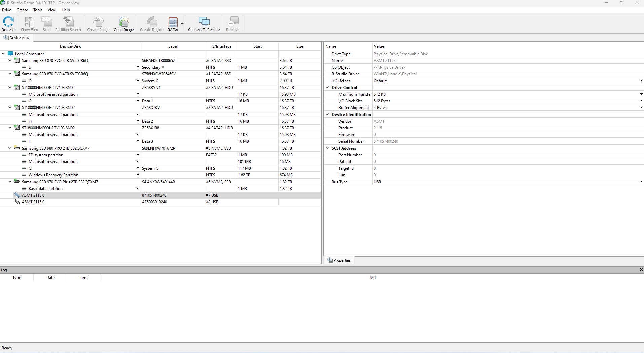This screenshot has height=353, width=644.
Task: Click the HDD icon for serial ZR58XJB8
Action: click(x=17, y=128)
